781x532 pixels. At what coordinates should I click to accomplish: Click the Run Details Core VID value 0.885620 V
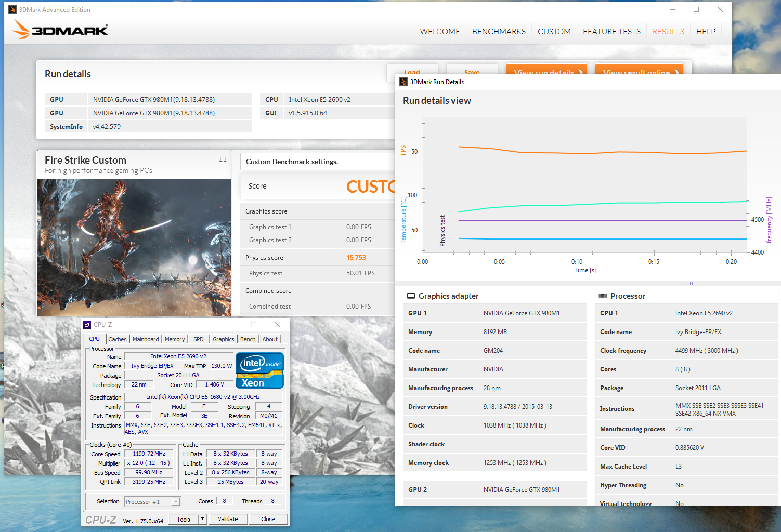click(689, 448)
